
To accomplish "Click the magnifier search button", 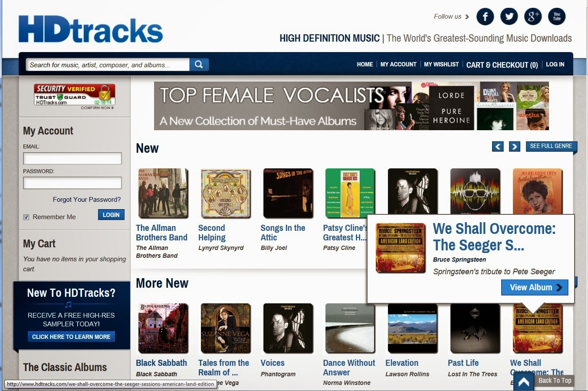I will (x=199, y=65).
